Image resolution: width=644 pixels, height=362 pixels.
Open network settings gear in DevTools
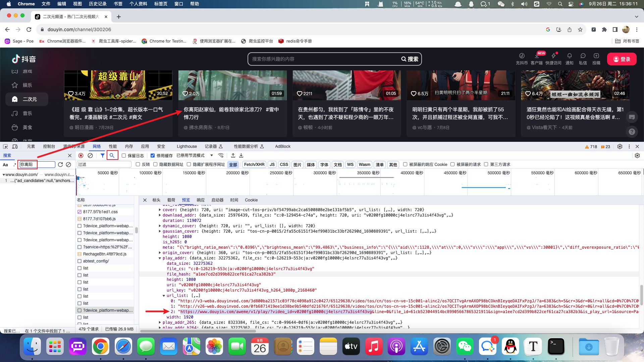637,156
